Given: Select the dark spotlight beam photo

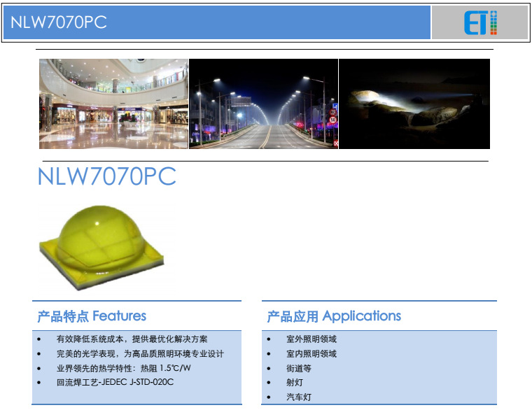Looking at the screenshot, I should point(414,104).
